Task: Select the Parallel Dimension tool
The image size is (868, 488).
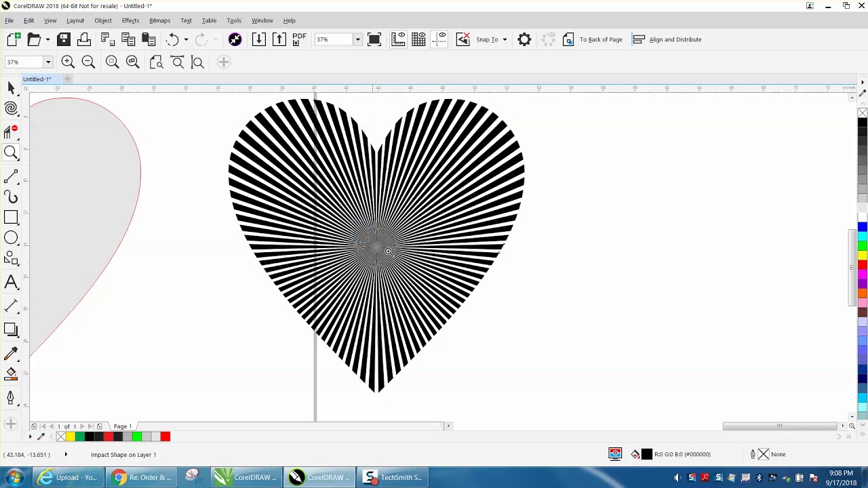Action: click(11, 306)
